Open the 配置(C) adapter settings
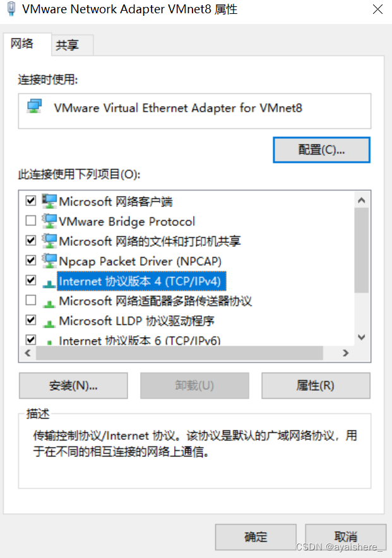The image size is (392, 558). [321, 150]
